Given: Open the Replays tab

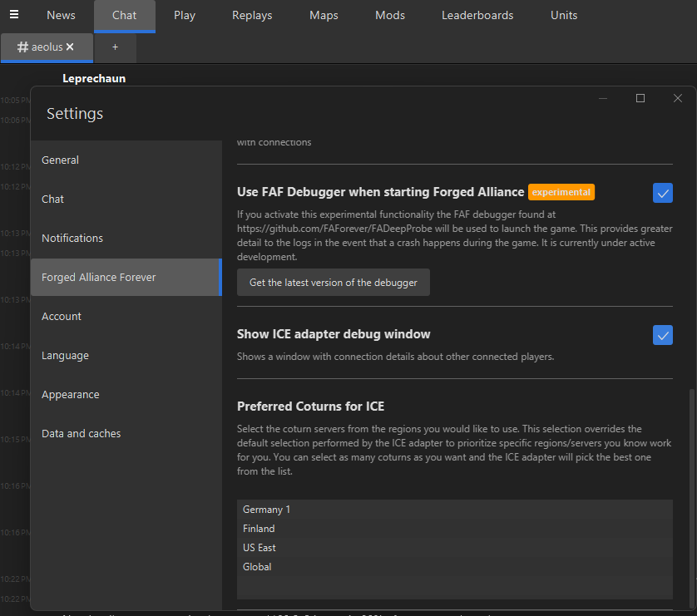Looking at the screenshot, I should [x=252, y=15].
